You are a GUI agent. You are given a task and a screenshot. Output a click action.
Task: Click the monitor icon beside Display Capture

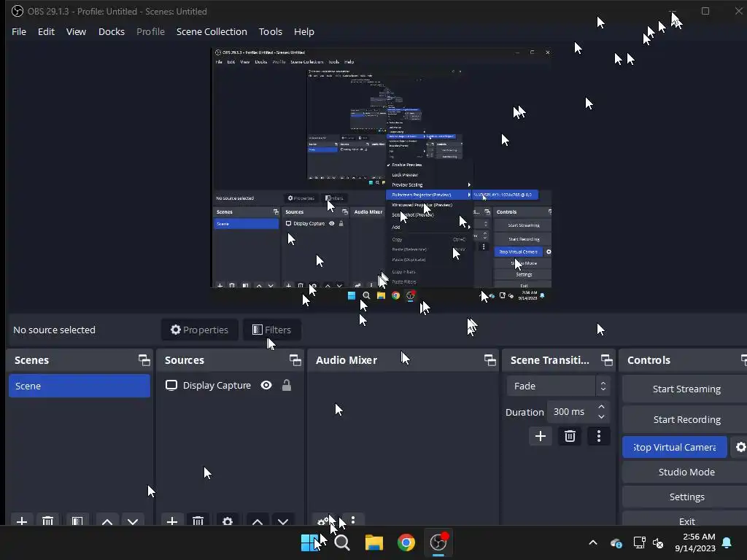coord(171,385)
